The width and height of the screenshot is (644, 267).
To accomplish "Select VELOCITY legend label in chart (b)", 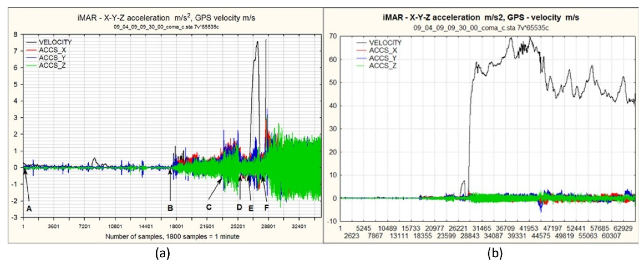I will click(386, 43).
